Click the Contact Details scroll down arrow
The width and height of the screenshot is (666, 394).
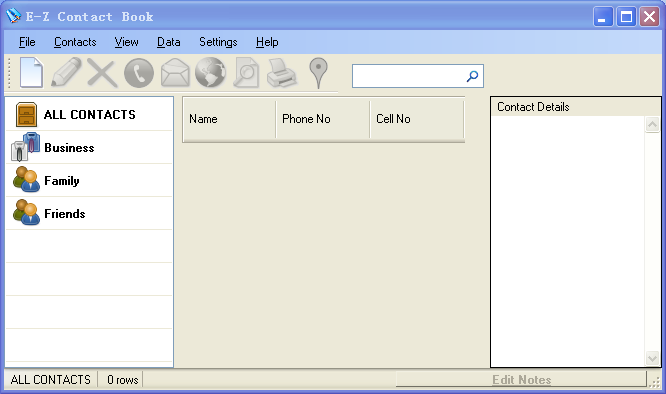pyautogui.click(x=652, y=358)
